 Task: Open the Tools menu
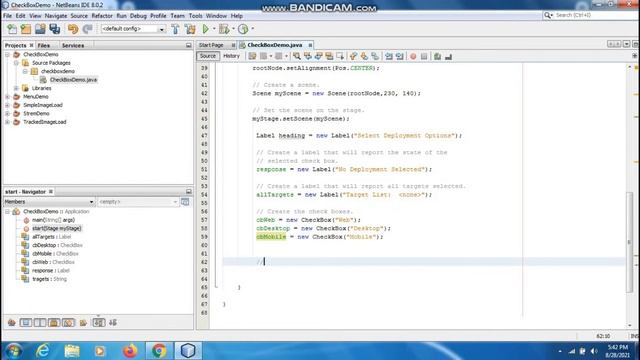pyautogui.click(x=196, y=16)
